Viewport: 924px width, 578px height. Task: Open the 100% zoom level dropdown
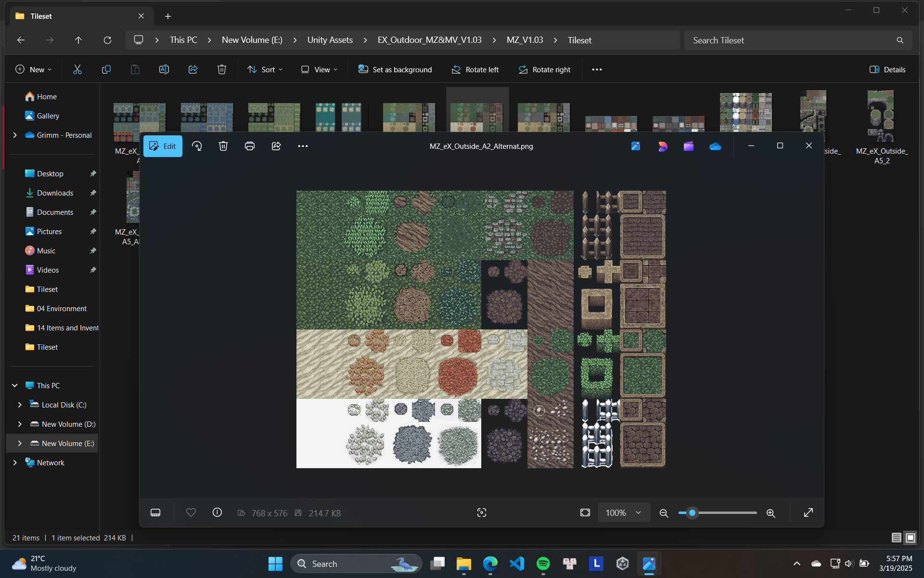click(624, 512)
